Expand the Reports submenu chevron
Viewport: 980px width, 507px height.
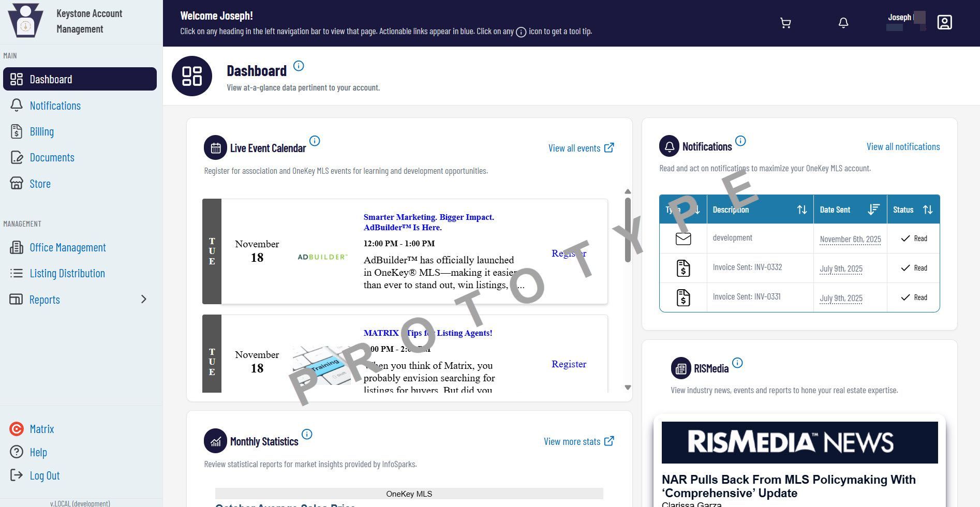click(144, 299)
